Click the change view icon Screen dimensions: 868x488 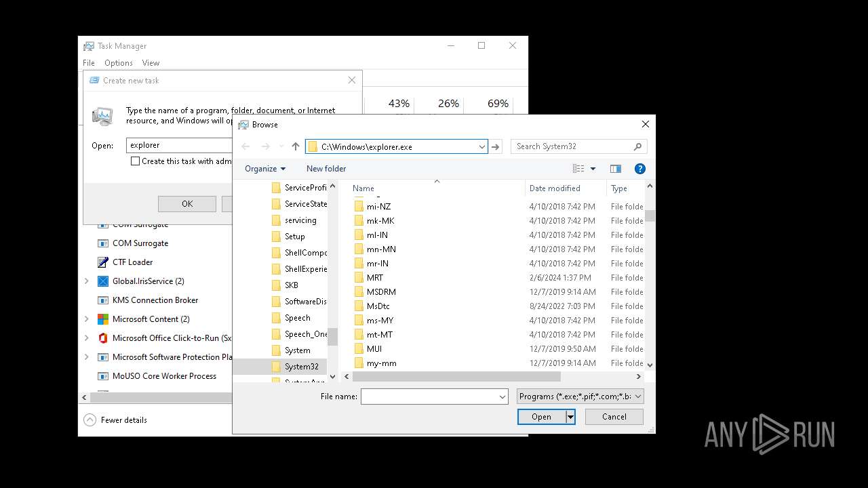pos(578,169)
